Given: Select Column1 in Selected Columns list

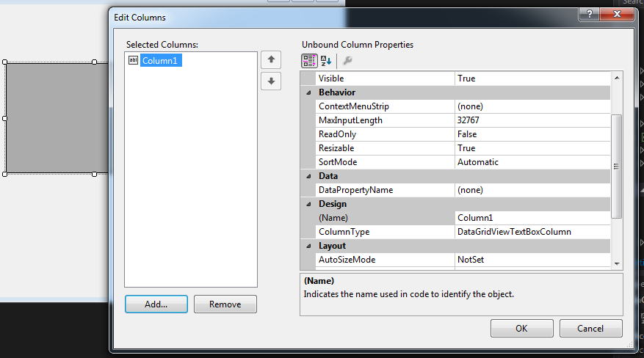Looking at the screenshot, I should point(161,60).
